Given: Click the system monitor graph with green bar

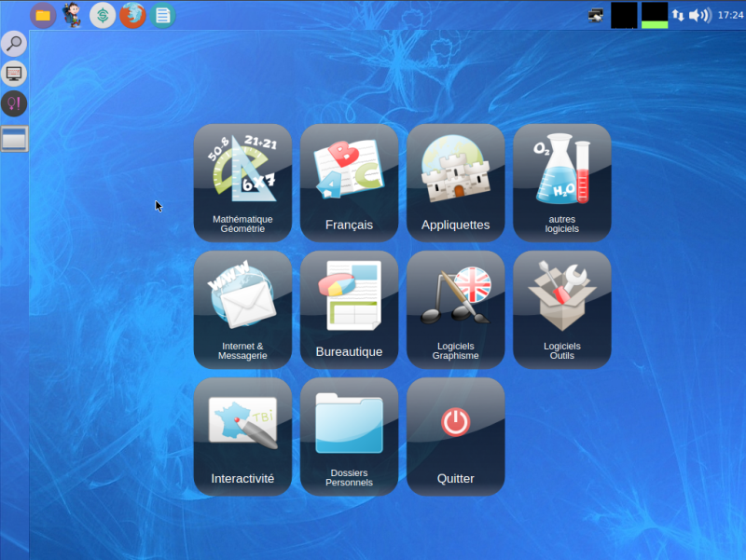Looking at the screenshot, I should click(x=655, y=15).
